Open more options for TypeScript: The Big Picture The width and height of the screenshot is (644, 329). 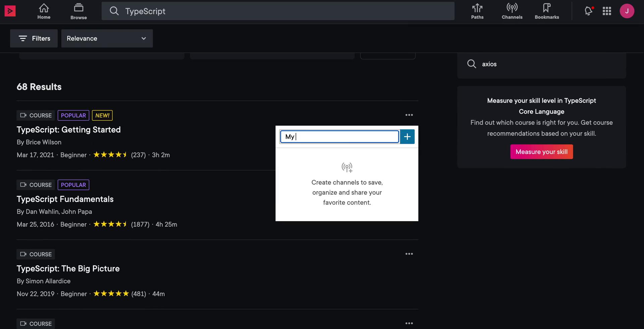tap(409, 254)
